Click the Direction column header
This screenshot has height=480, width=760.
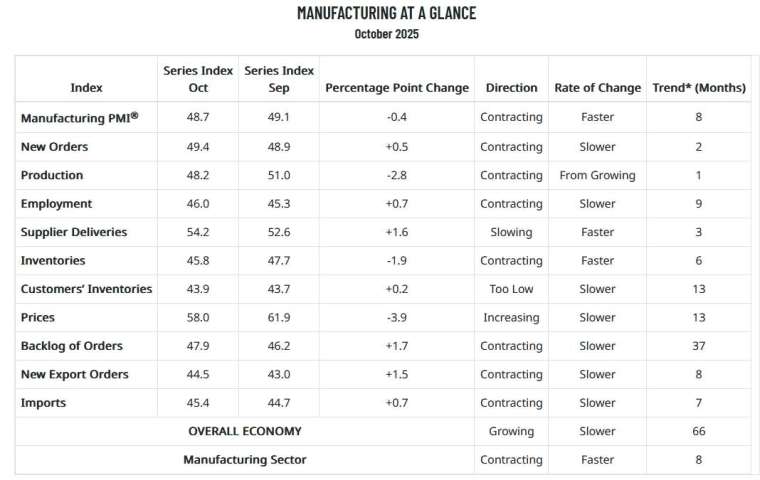pyautogui.click(x=511, y=88)
